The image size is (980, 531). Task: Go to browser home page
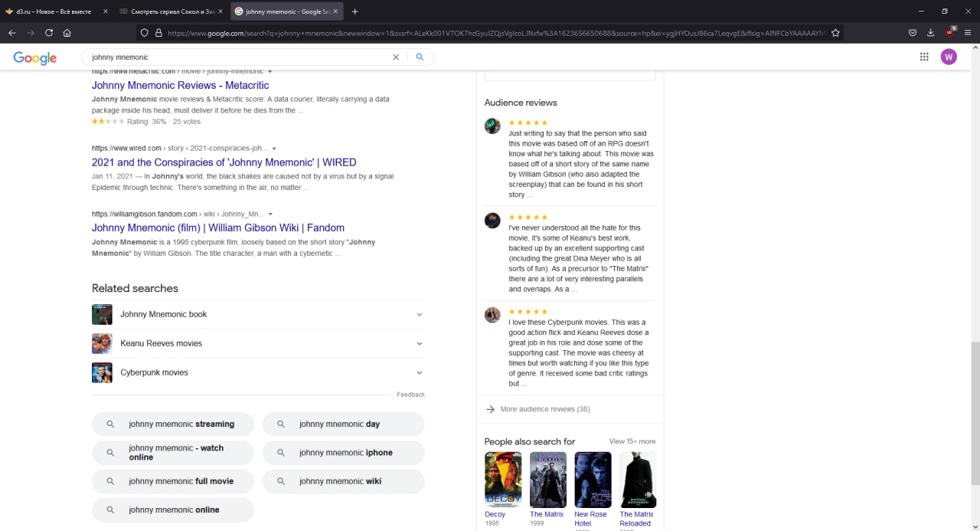click(67, 33)
